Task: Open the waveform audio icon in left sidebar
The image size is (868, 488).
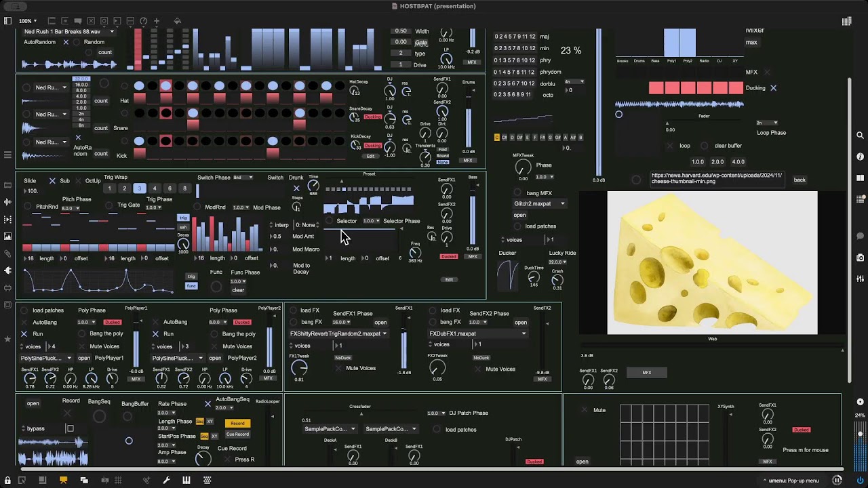Action: point(7,202)
